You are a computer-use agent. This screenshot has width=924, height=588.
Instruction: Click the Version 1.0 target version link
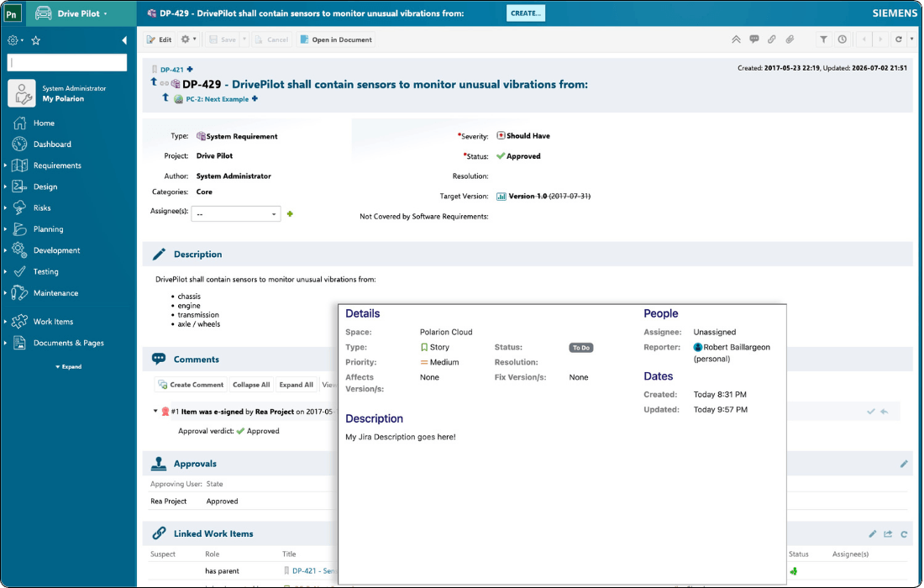[549, 197]
